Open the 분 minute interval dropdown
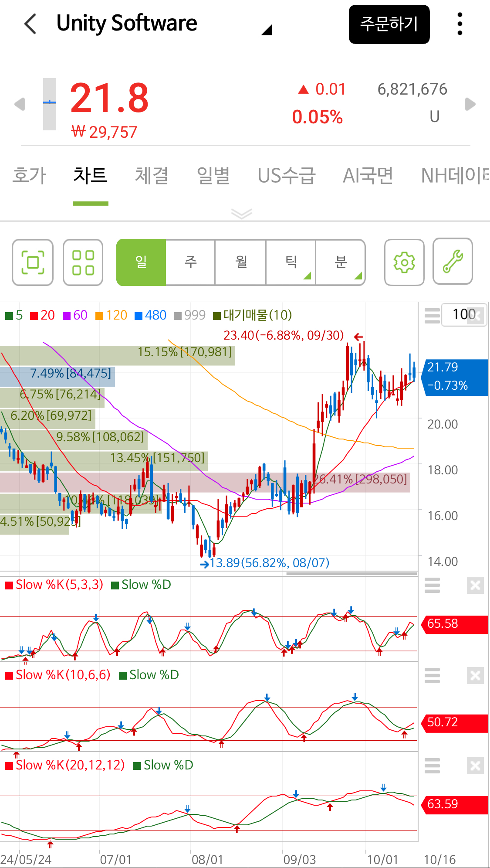This screenshot has height=868, width=490. (341, 262)
